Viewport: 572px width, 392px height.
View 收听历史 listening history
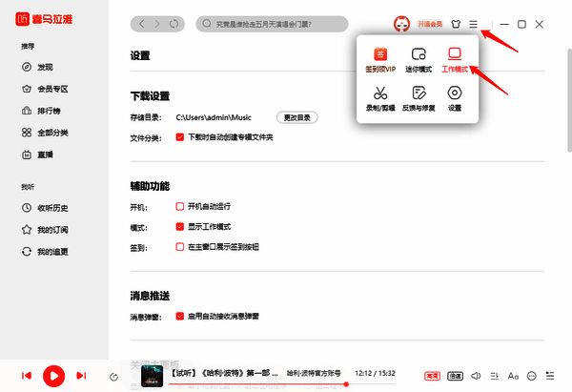[x=45, y=208]
